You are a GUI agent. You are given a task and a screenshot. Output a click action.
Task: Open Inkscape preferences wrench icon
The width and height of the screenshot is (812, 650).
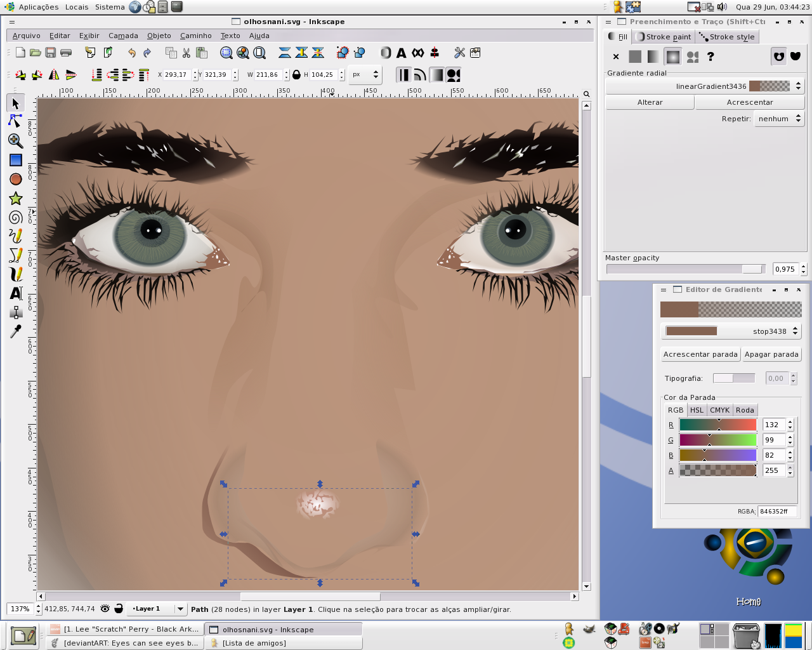(x=460, y=53)
